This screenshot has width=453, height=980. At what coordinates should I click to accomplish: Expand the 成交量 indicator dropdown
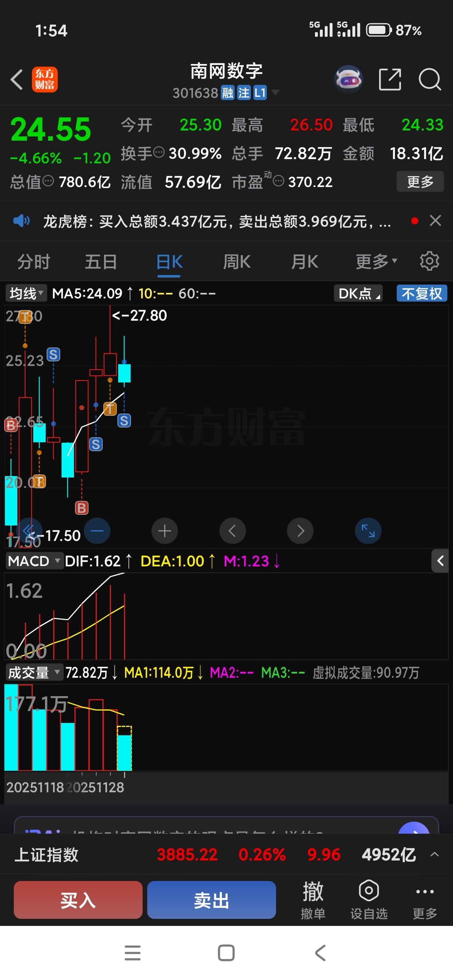coord(34,673)
